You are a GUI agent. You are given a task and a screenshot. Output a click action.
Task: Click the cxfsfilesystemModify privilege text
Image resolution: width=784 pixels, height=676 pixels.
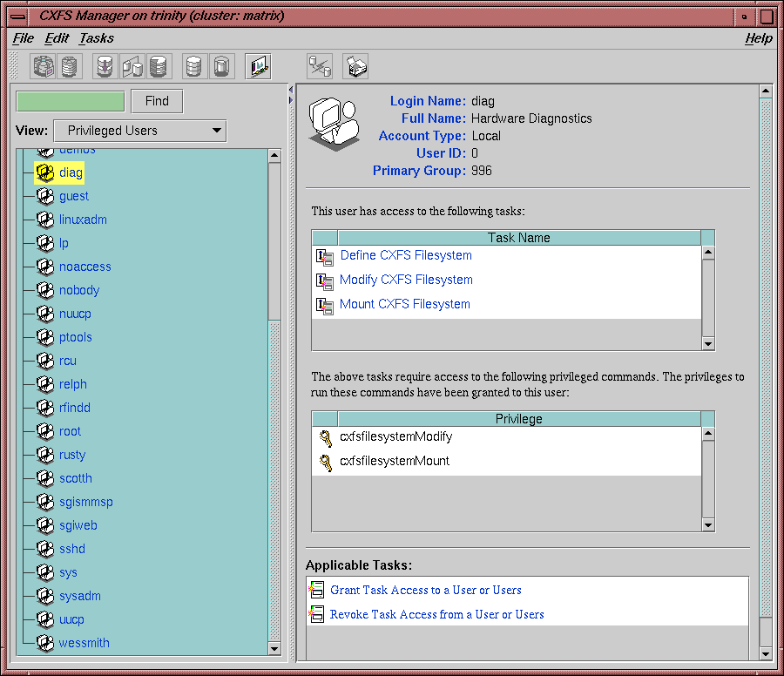point(396,436)
